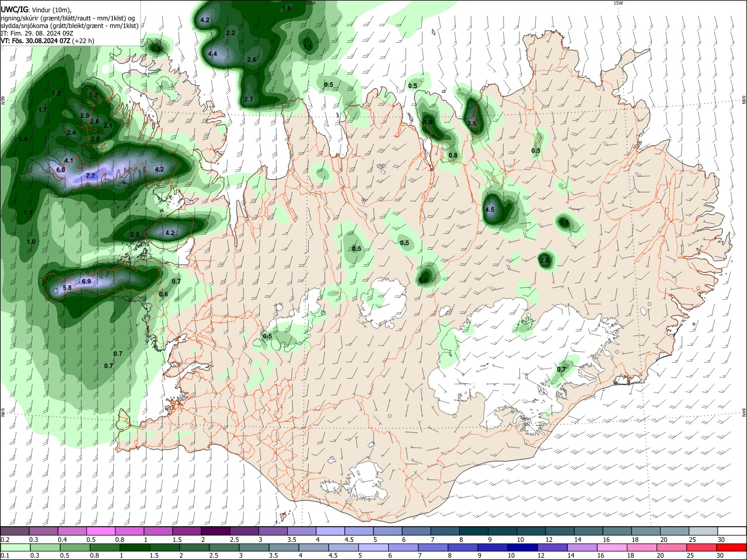
Task: Click the 0.6 precipitation value
Action: click(163, 294)
